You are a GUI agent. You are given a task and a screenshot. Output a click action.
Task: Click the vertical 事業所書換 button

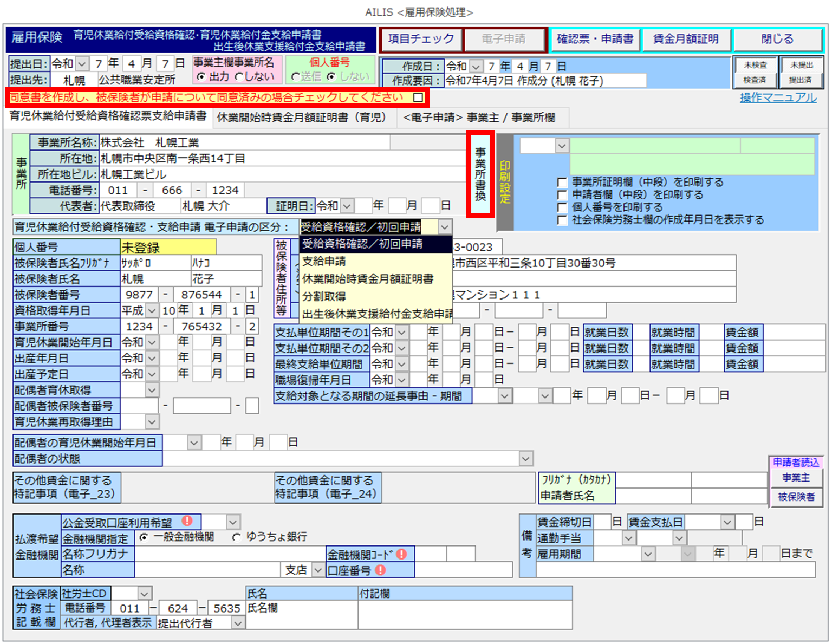point(480,174)
